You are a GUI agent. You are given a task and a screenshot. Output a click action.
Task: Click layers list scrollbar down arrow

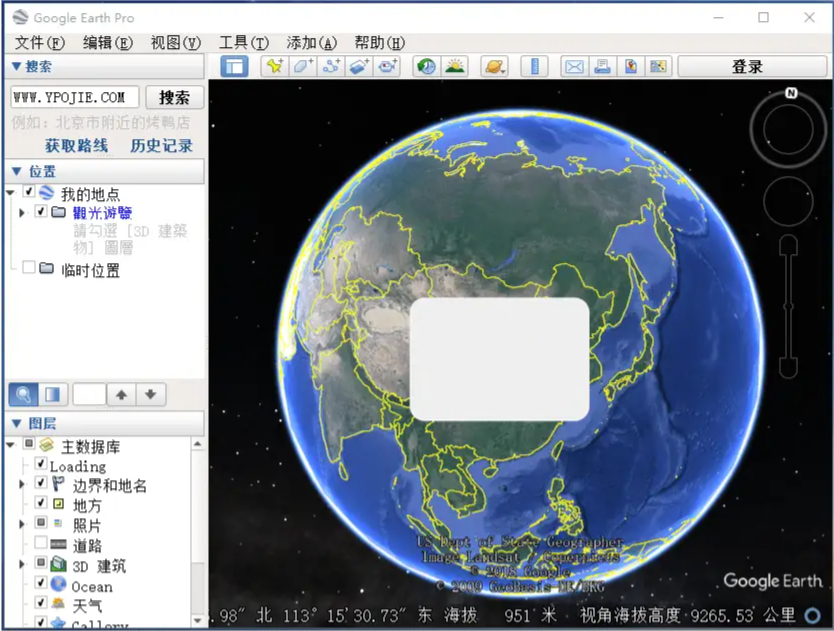click(198, 620)
